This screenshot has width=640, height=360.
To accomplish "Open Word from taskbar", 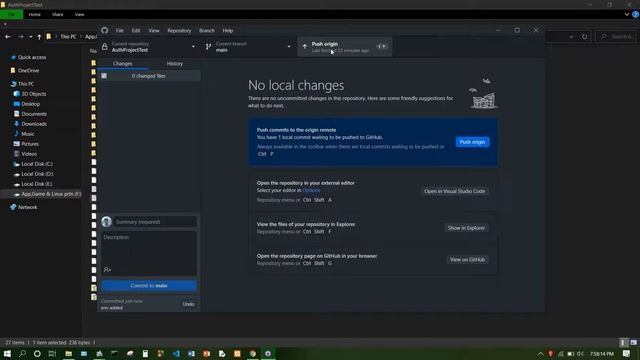I will (x=191, y=353).
